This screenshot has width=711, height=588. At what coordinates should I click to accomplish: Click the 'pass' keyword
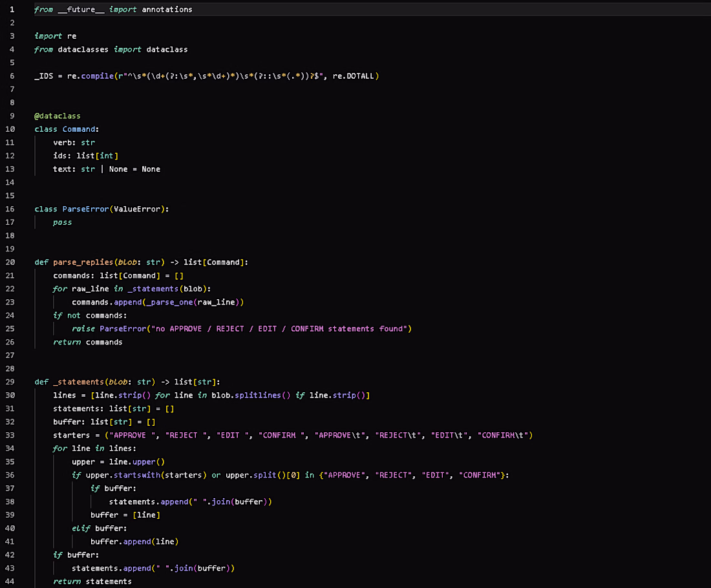[x=62, y=222]
